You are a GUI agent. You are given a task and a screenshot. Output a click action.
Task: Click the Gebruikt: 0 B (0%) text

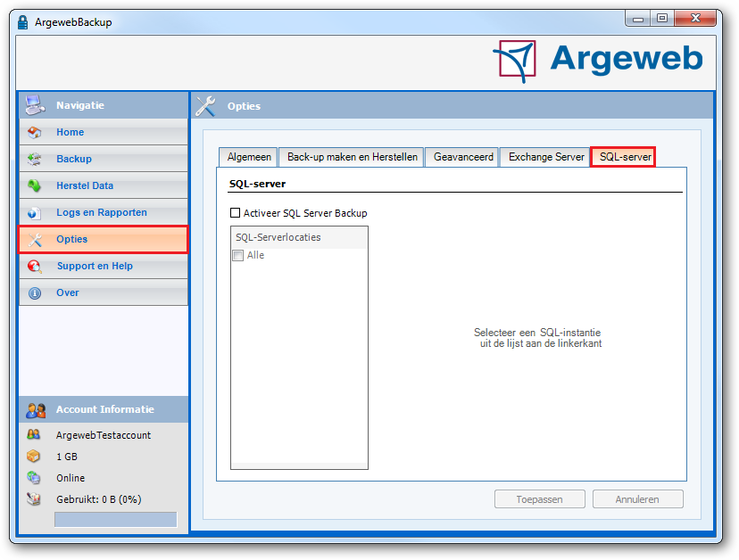[99, 499]
